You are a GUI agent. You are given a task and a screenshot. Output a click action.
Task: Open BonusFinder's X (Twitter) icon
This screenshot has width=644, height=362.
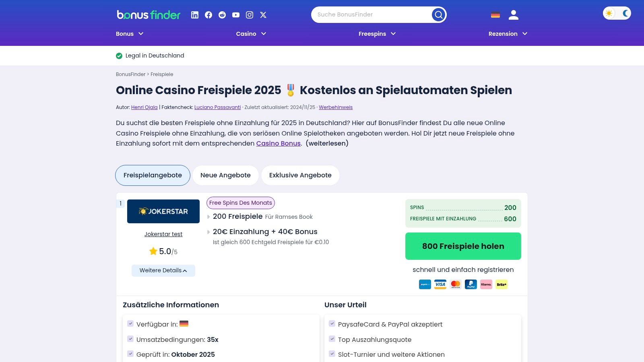[x=263, y=14]
